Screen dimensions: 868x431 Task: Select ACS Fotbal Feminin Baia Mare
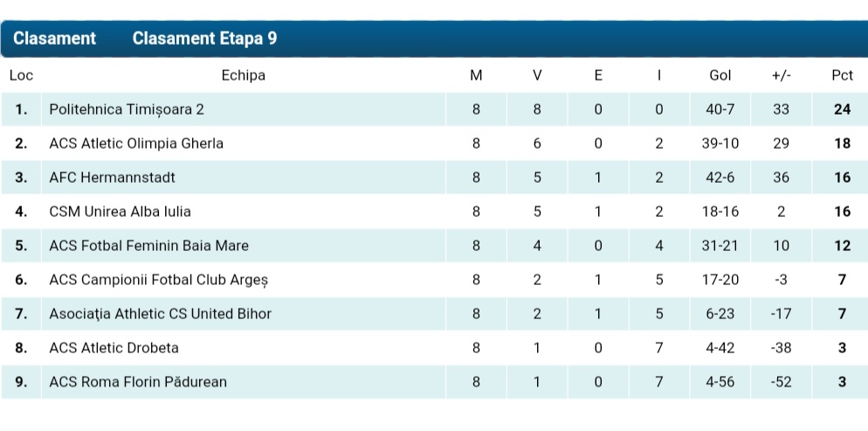point(149,246)
